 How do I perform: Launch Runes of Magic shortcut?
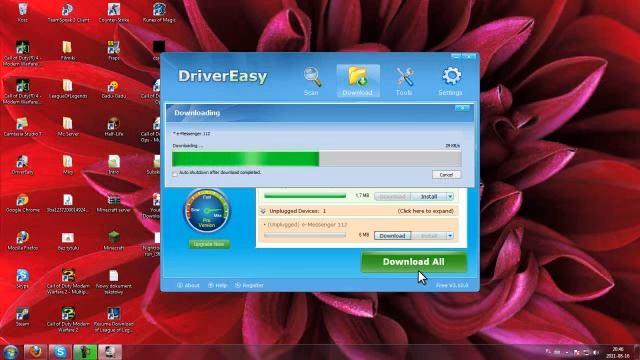(x=159, y=12)
